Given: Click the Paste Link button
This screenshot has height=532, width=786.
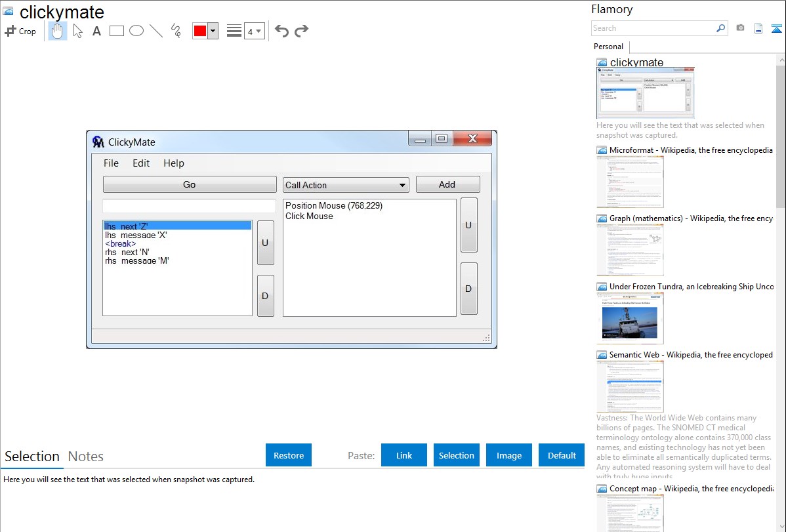Looking at the screenshot, I should (404, 455).
